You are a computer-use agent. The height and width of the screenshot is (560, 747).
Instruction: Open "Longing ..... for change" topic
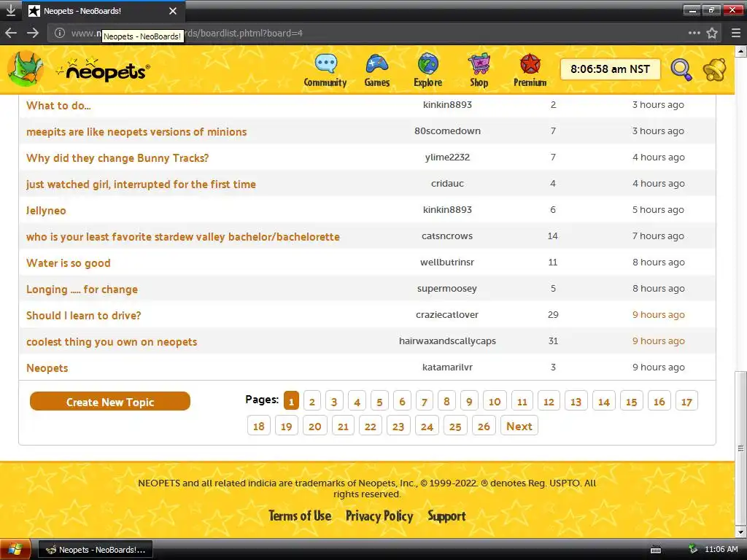[x=82, y=289]
